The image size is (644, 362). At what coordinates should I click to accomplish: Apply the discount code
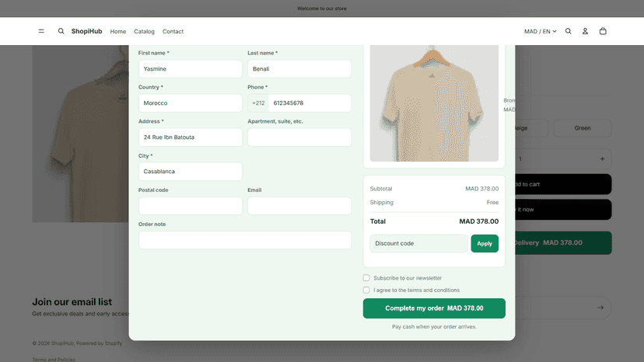(x=485, y=243)
